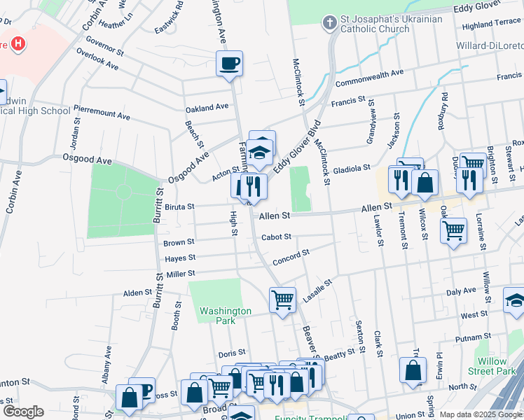524x420 pixels.
Task: Click the shopping cart marker near Lasalle St
Action: (282, 301)
